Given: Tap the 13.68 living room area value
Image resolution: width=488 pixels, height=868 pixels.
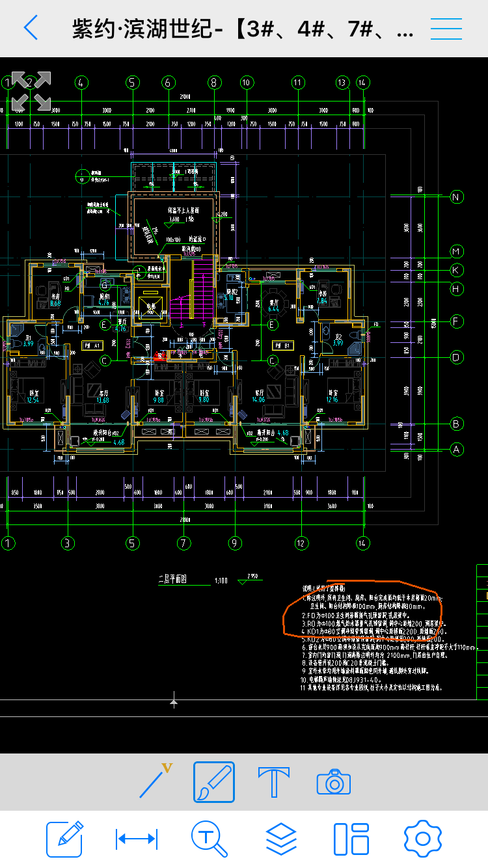Looking at the screenshot, I should tap(103, 400).
